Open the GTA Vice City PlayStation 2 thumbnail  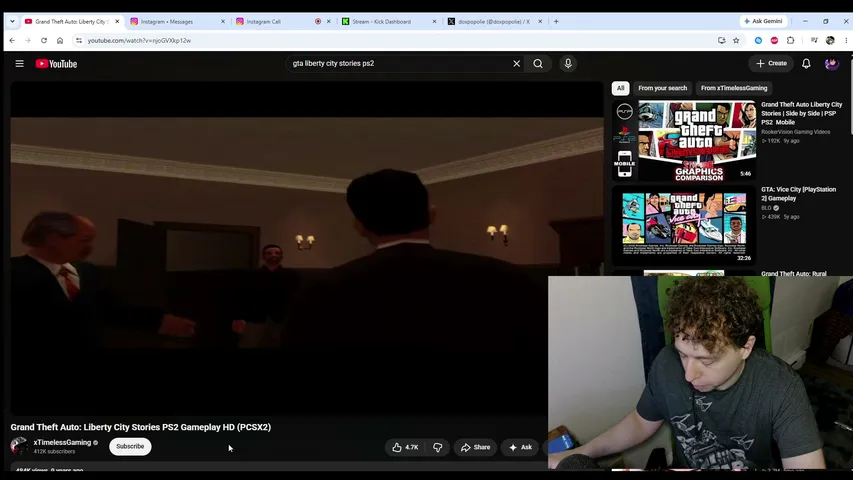[684, 226]
